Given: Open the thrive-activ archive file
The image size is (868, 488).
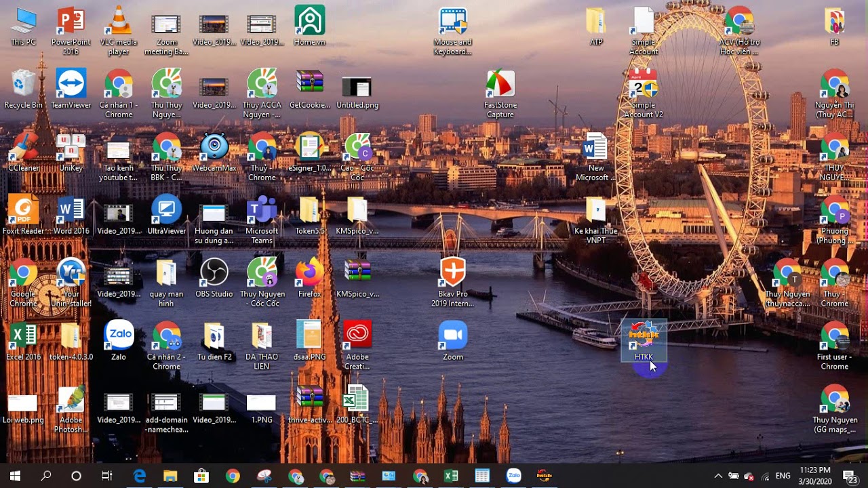Looking at the screenshot, I should click(309, 404).
